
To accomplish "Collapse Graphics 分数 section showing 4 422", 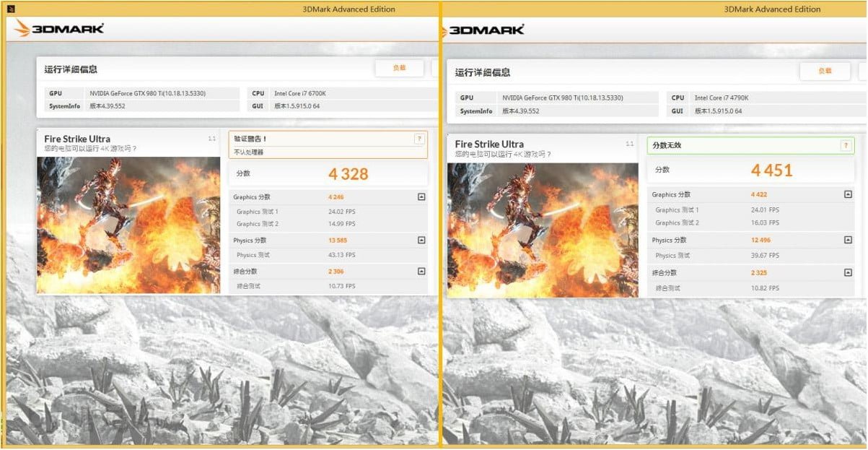I will (849, 194).
